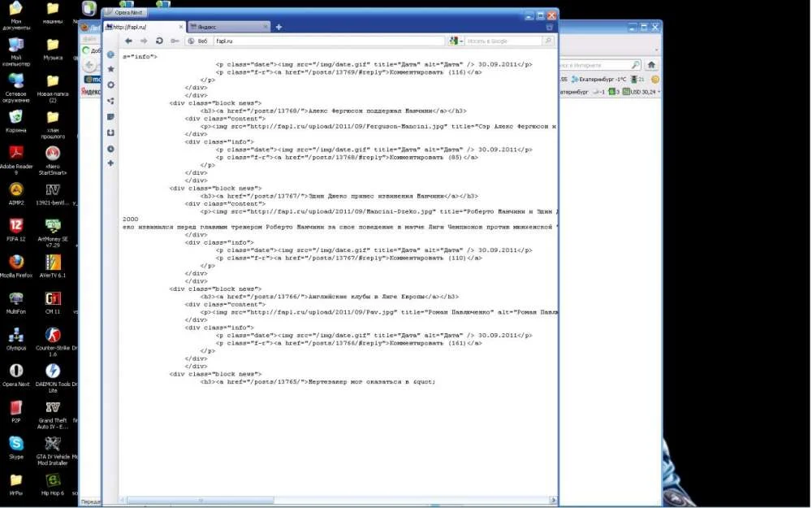Open the Opera Next menu button

point(126,12)
